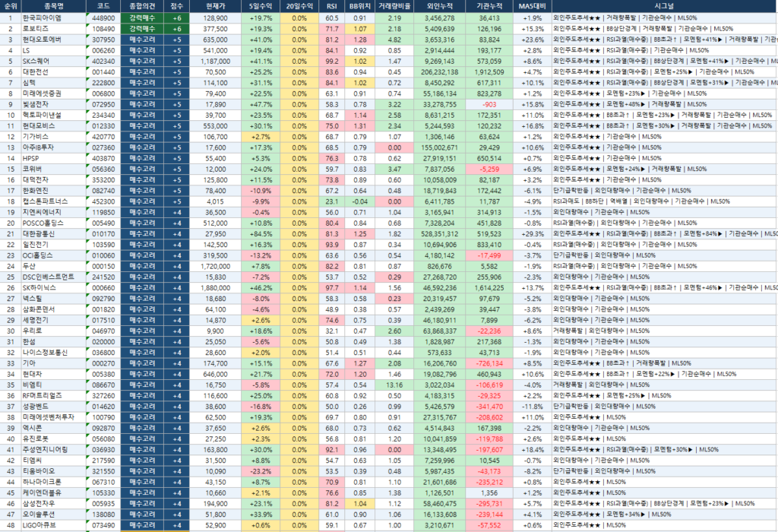Click stock name 삼성전자우
Viewport: 778px width, 532px height.
click(39, 504)
